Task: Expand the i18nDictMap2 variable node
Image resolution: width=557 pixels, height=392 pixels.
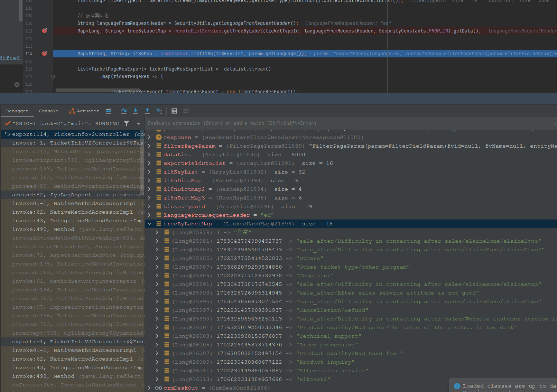Action: pos(149,189)
